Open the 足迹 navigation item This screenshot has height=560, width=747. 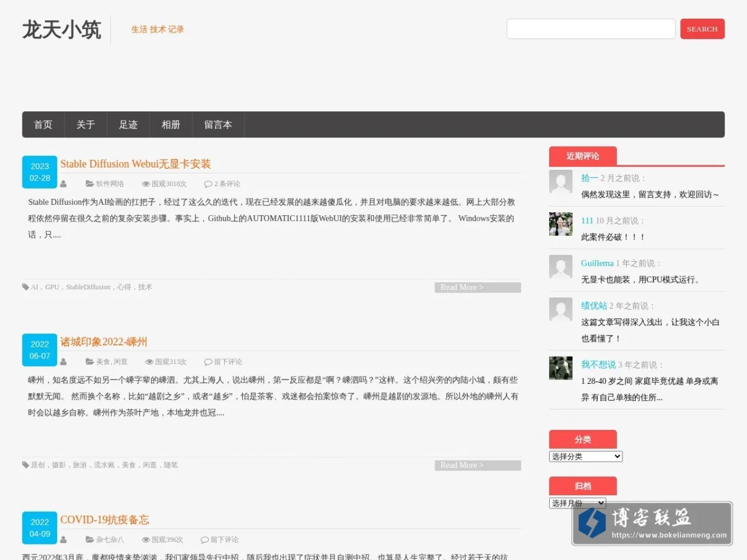[128, 124]
